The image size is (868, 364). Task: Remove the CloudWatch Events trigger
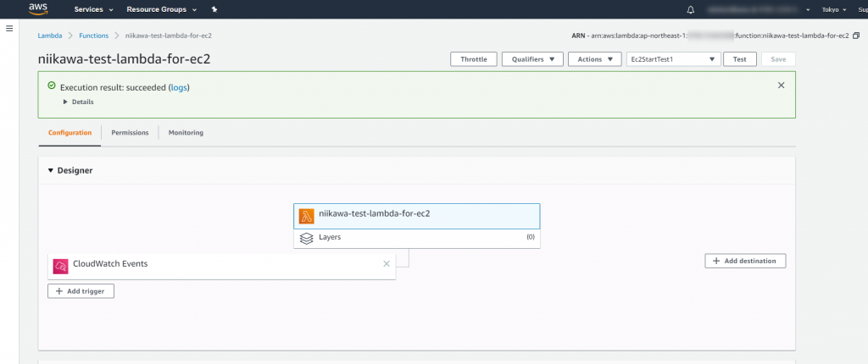(387, 264)
